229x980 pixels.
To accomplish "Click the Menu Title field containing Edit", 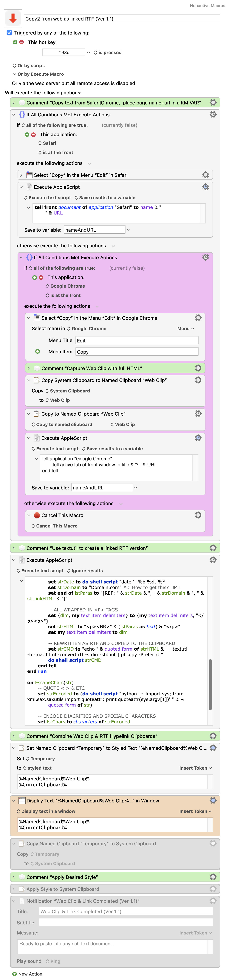I will (137, 340).
